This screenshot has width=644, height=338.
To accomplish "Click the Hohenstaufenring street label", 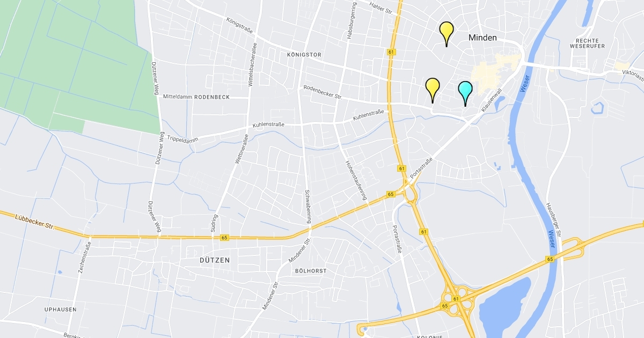I will click(357, 180).
